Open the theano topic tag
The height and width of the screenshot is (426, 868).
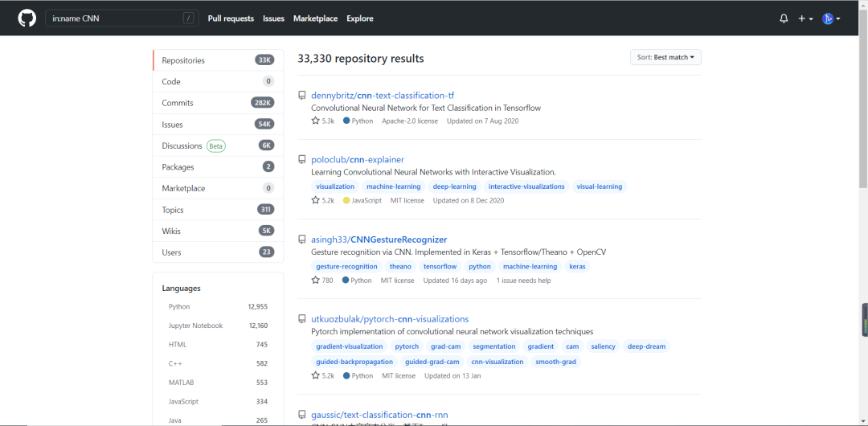(401, 267)
